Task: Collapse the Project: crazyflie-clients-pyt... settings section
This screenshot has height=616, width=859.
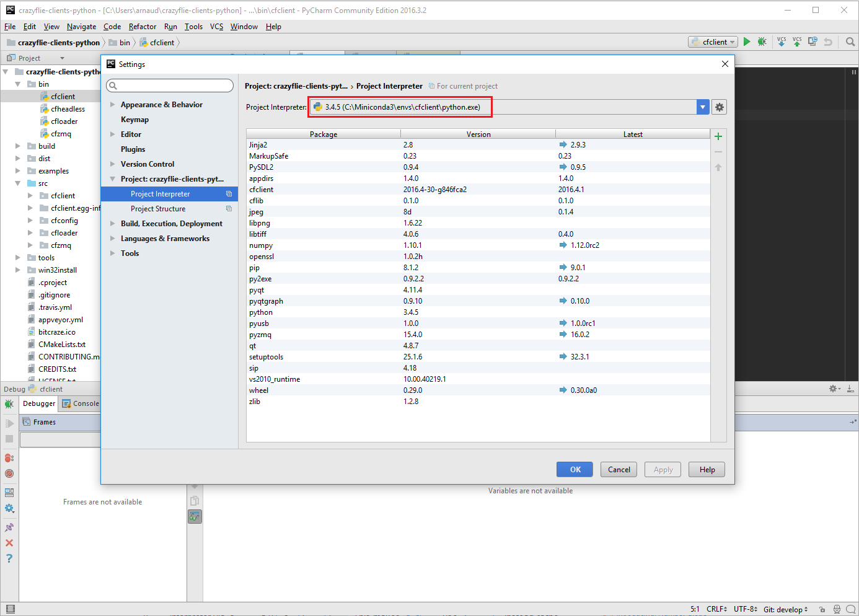Action: pos(113,179)
